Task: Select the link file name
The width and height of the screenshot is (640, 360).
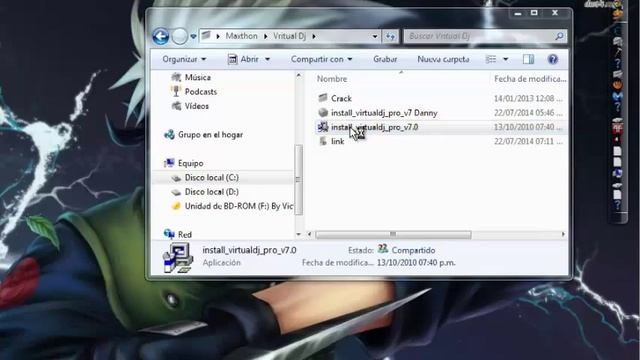Action: tap(338, 141)
